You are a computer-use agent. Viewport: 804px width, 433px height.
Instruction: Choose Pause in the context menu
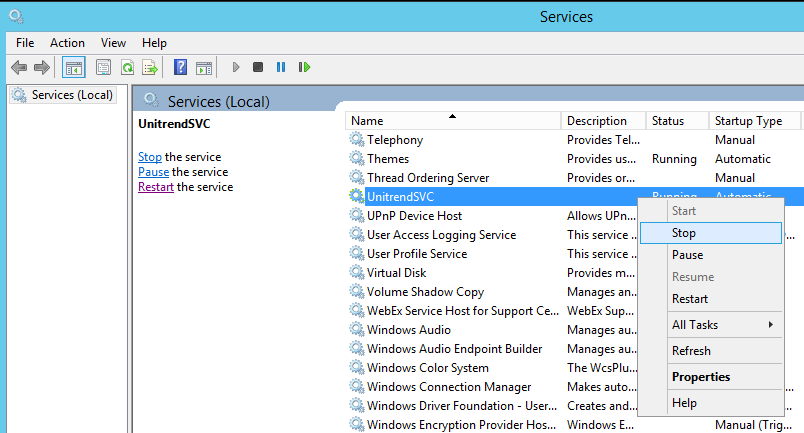coord(711,255)
